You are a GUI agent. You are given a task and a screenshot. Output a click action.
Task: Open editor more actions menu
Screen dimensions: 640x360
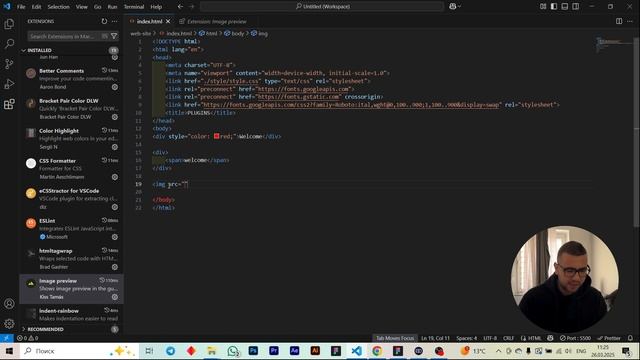(x=630, y=21)
